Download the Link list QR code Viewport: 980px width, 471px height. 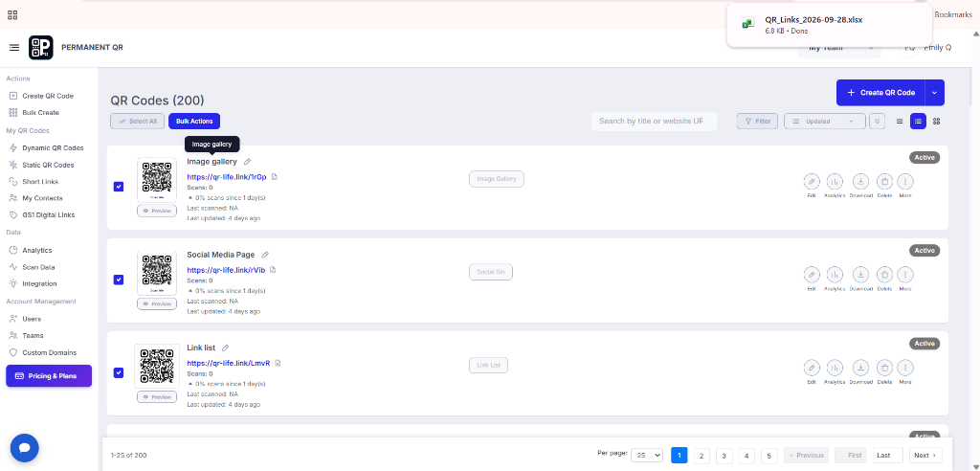pyautogui.click(x=860, y=368)
